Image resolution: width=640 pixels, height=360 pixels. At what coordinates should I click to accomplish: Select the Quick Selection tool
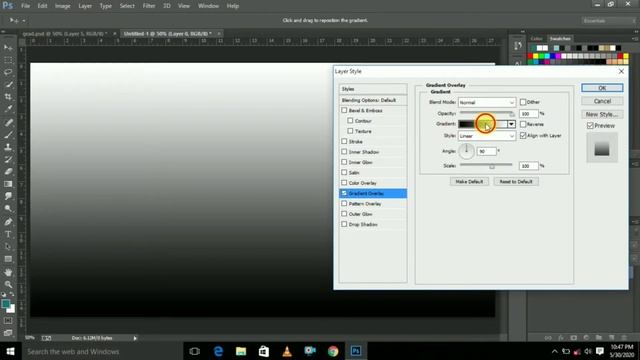coord(8,84)
